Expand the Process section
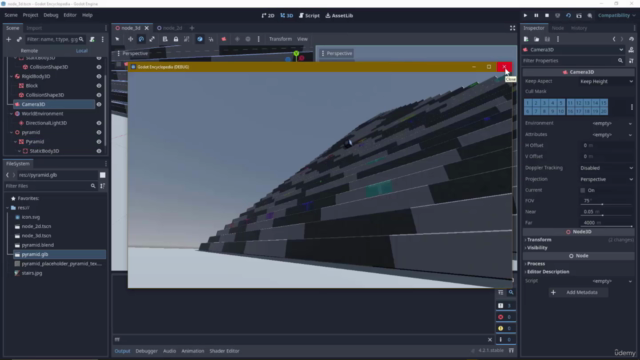The width and height of the screenshot is (640, 360). click(578, 264)
